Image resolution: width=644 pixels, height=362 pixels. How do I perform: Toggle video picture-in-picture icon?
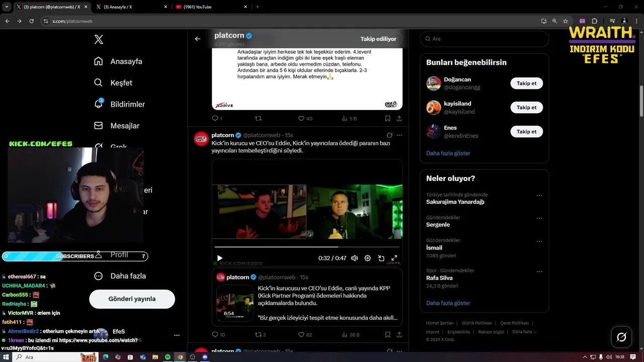point(381,258)
